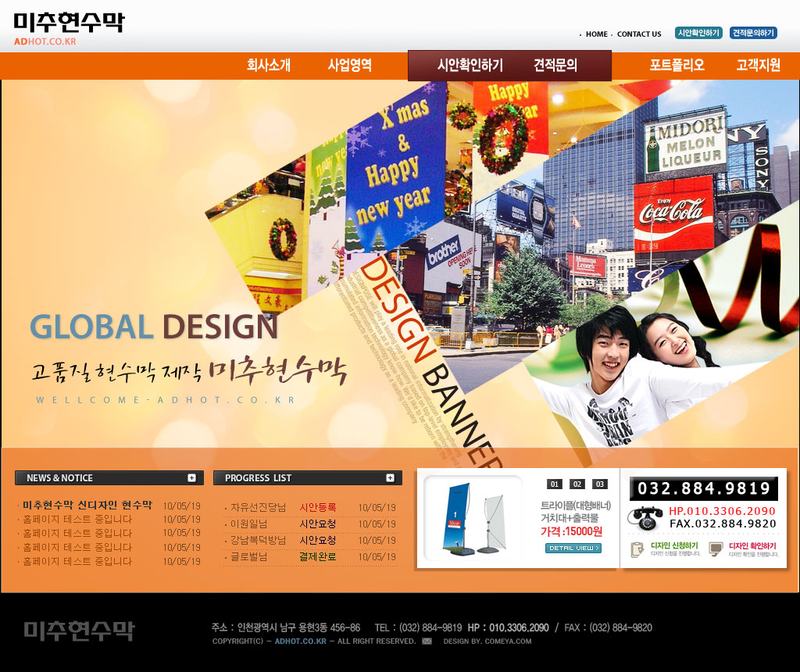Click the 시안확인하기 button at top right

click(698, 33)
